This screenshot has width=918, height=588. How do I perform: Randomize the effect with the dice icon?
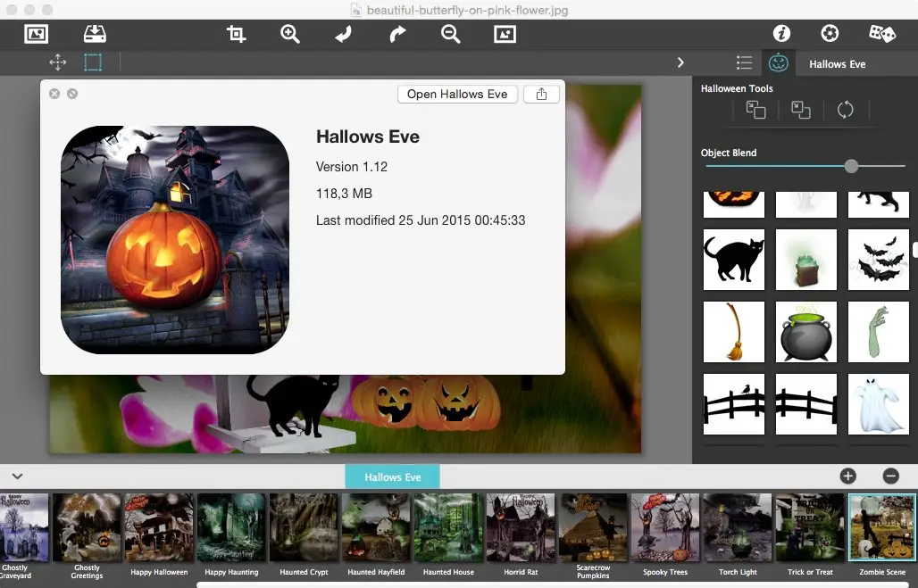pos(882,33)
